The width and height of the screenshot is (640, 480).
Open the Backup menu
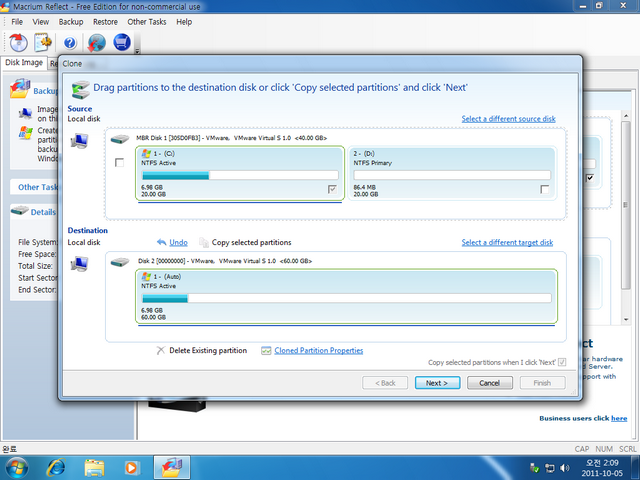point(71,22)
